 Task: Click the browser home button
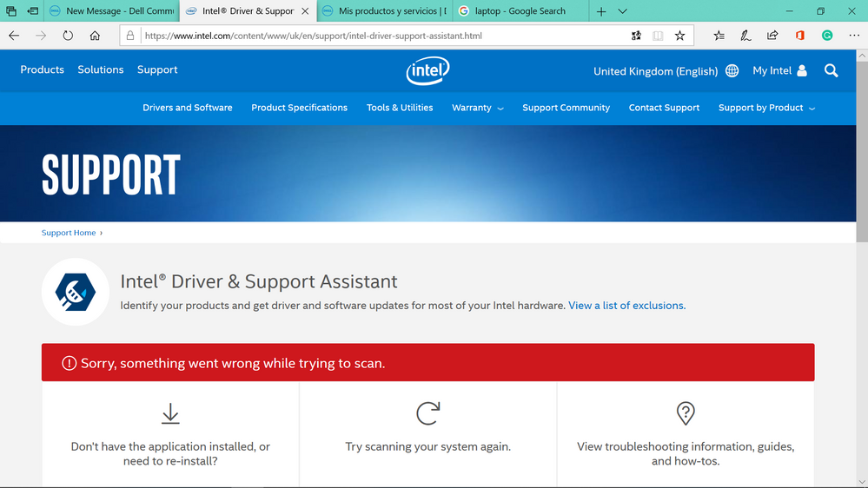(95, 36)
